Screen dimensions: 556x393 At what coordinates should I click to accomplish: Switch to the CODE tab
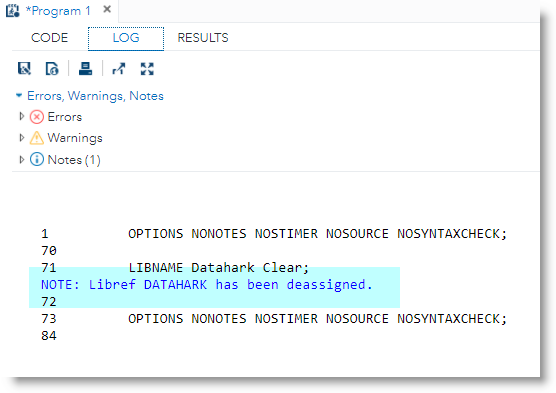(49, 38)
